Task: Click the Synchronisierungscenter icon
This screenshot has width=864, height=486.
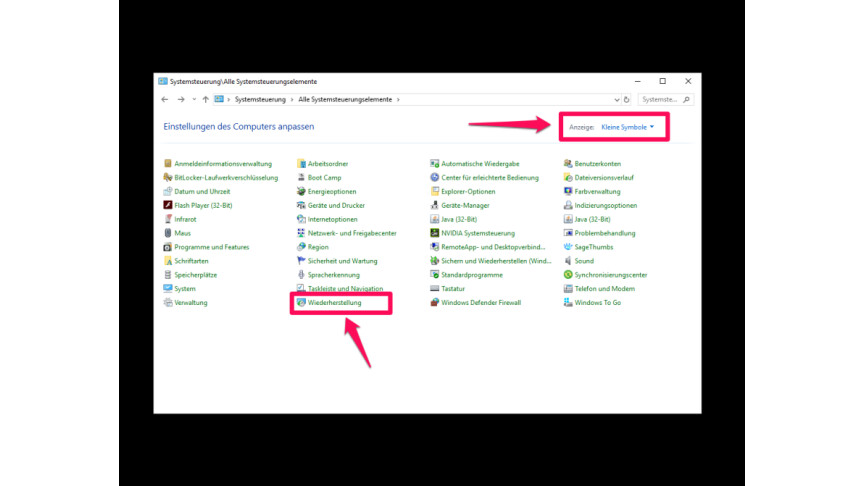Action: tap(568, 274)
